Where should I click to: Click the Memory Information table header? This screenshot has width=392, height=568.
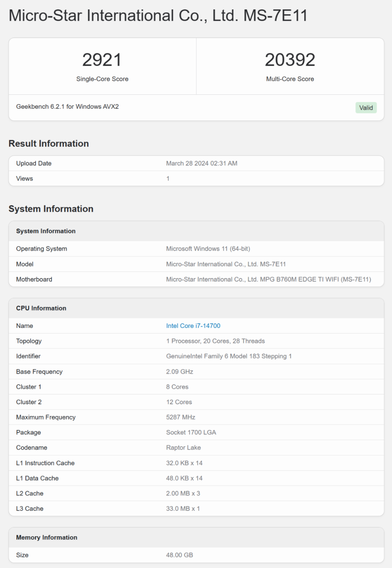tap(47, 537)
